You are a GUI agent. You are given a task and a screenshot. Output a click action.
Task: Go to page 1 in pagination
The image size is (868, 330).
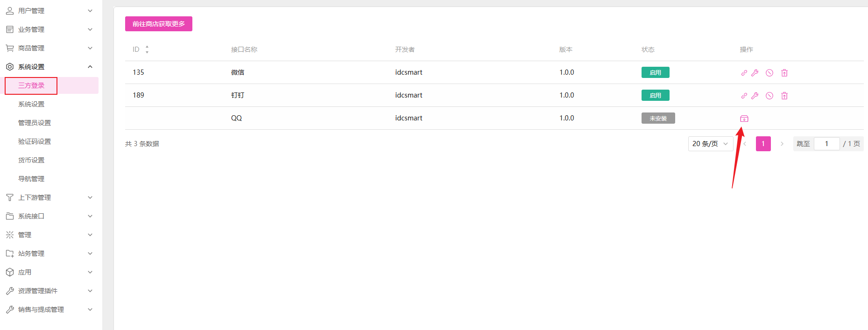(763, 144)
